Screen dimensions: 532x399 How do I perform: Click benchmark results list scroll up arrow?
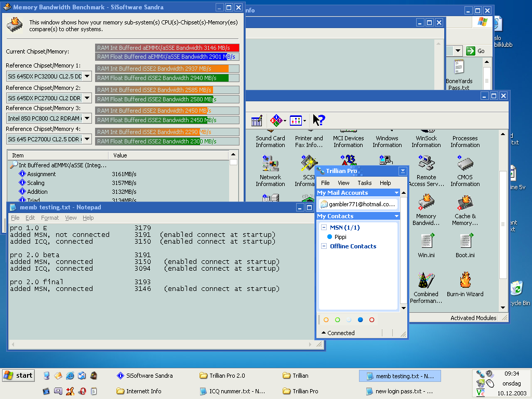point(233,155)
